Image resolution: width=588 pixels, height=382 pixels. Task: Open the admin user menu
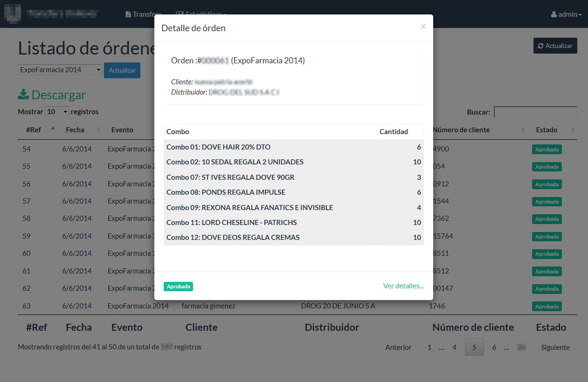point(566,14)
